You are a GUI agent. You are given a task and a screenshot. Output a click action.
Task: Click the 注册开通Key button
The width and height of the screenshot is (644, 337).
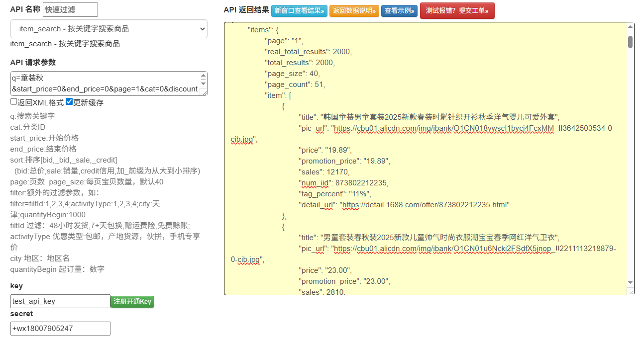click(x=132, y=302)
